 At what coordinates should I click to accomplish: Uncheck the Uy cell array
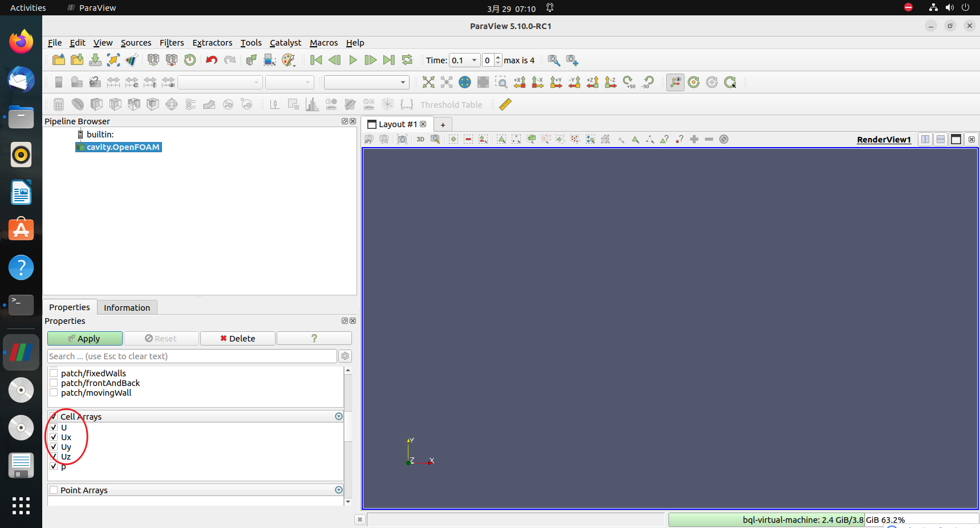pos(54,447)
